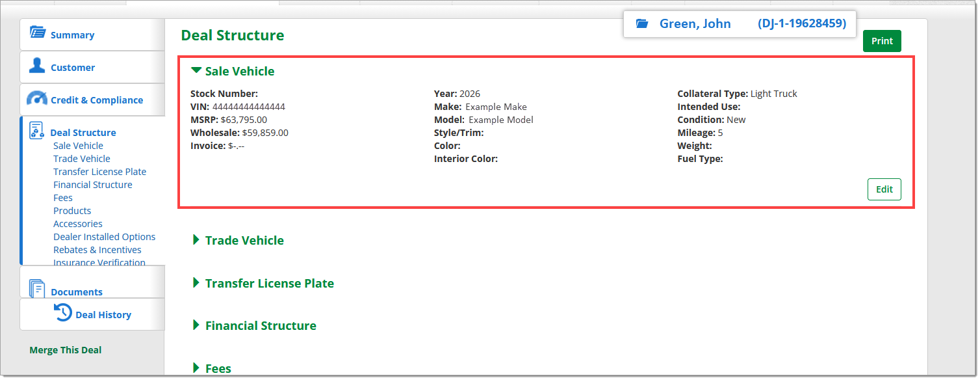The image size is (980, 380).
Task: Click the Deal History clock icon
Action: (62, 312)
